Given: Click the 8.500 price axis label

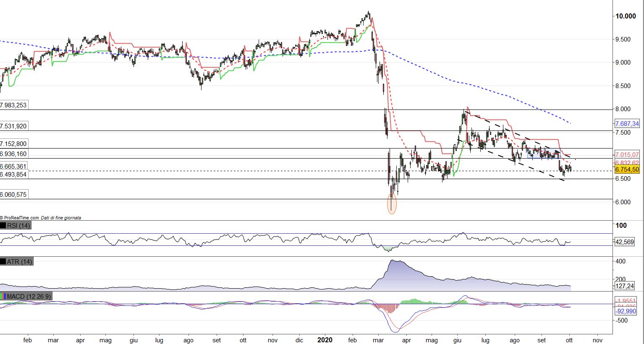Looking at the screenshot, I should click(623, 86).
